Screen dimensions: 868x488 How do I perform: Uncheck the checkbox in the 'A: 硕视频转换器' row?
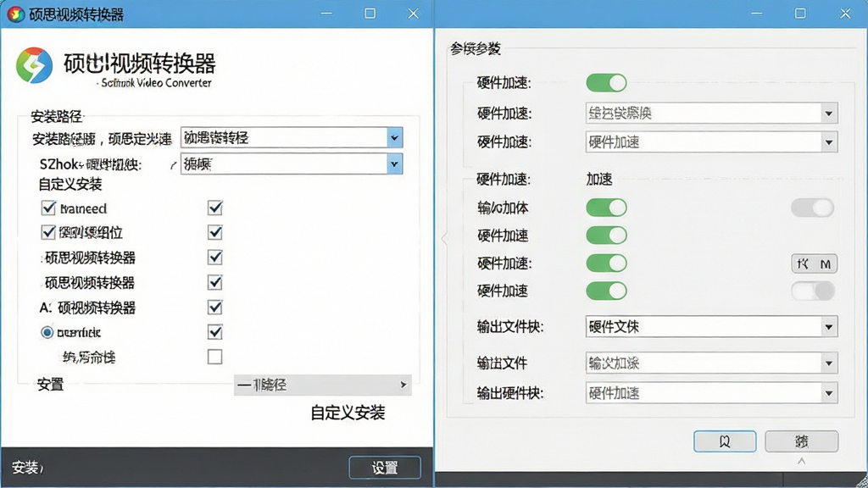click(x=214, y=307)
